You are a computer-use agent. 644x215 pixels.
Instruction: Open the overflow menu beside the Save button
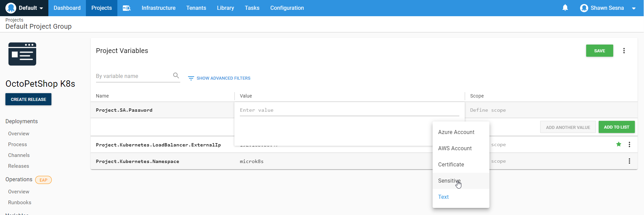(x=624, y=51)
